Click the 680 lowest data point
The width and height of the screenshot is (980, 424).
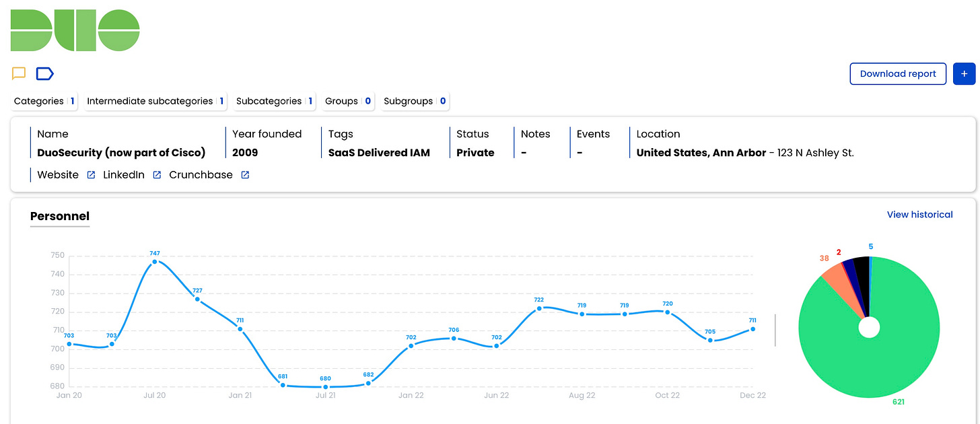coord(326,387)
